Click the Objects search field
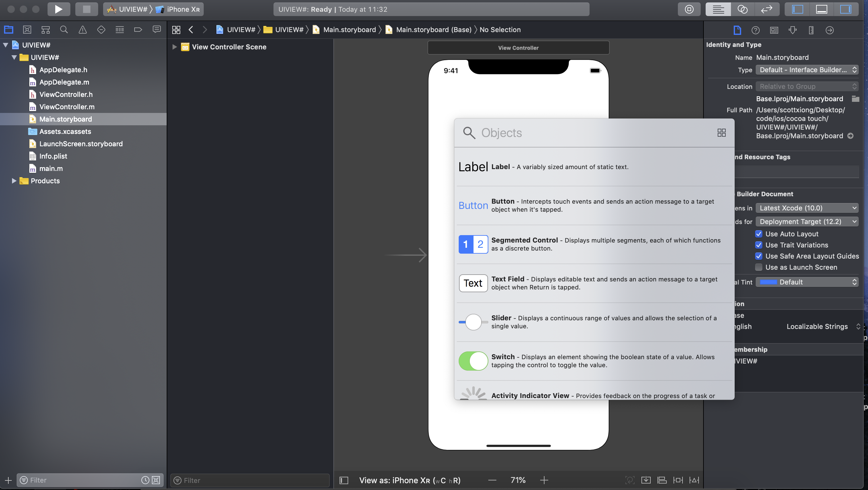Viewport: 868px width, 490px height. (x=586, y=133)
